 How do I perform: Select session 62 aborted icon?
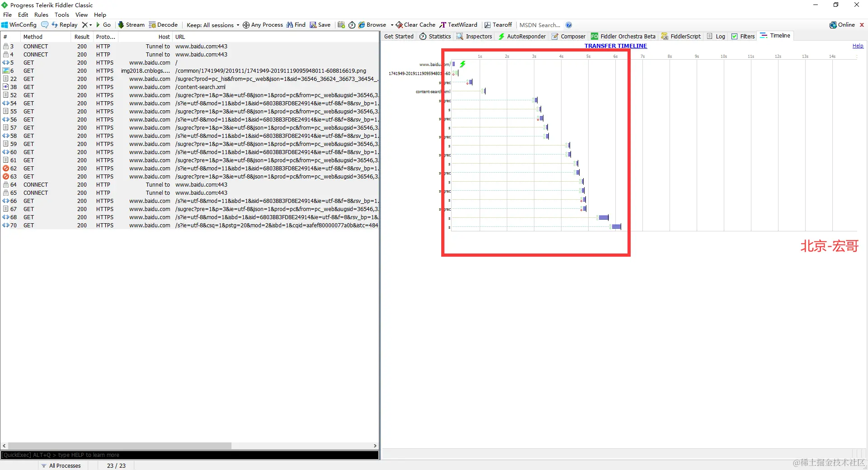click(6, 169)
